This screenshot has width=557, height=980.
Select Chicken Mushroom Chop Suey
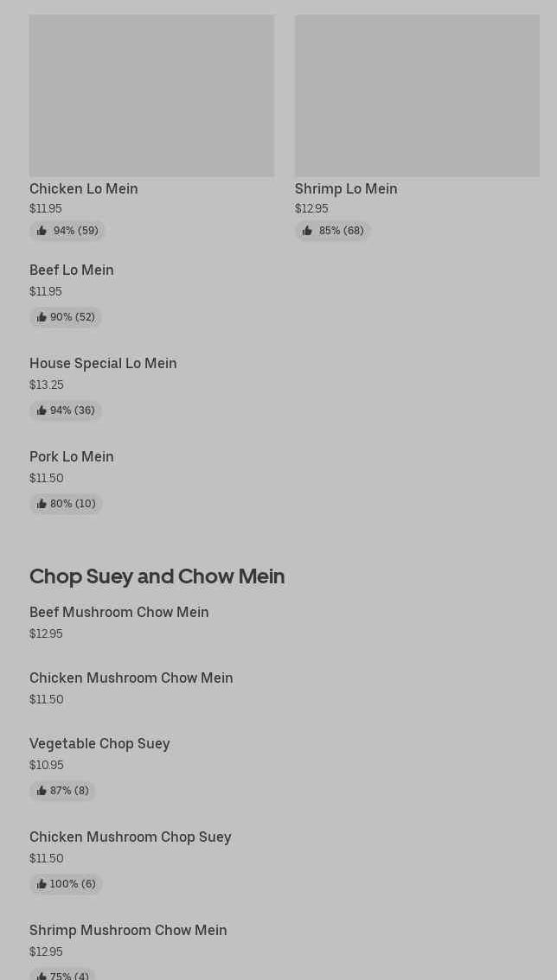131,837
